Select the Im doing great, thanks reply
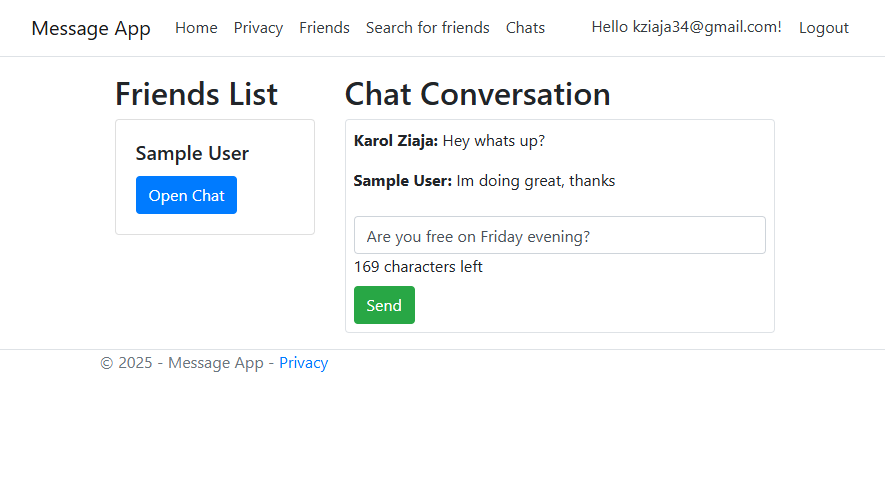Screen dimensions: 885x483 click(536, 181)
